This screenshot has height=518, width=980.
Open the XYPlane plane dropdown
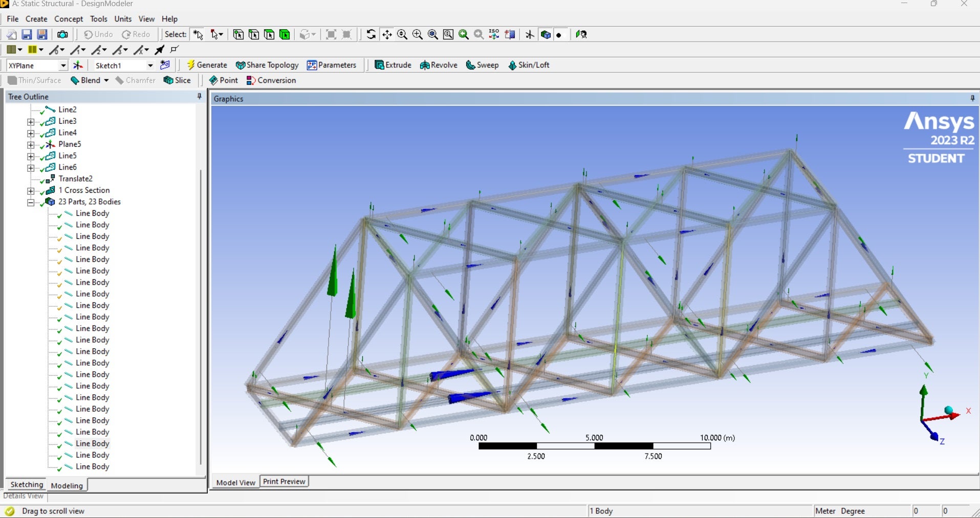pos(63,65)
